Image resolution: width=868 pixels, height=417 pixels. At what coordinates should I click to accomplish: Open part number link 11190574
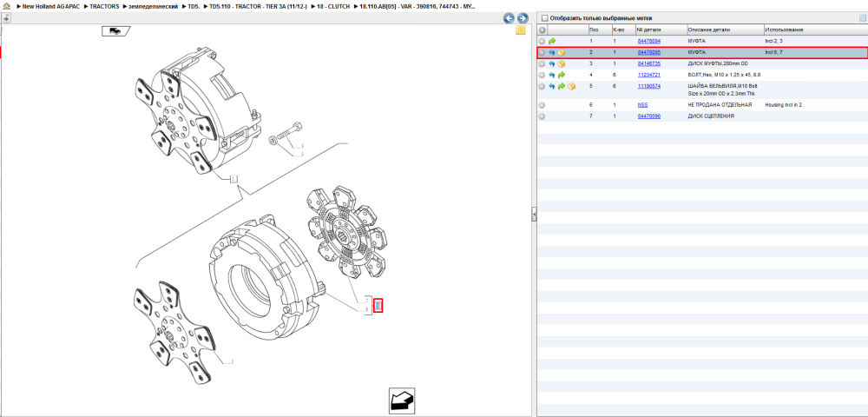tap(648, 86)
